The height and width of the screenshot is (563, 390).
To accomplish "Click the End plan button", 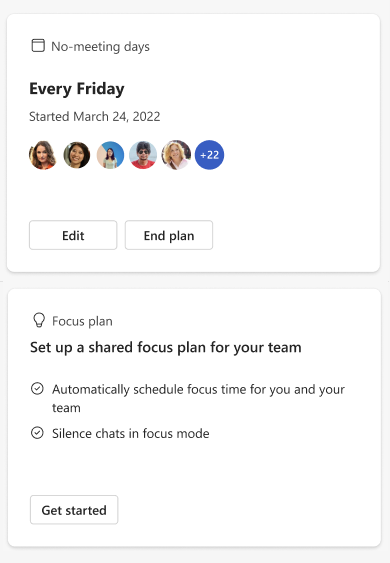I will [169, 235].
